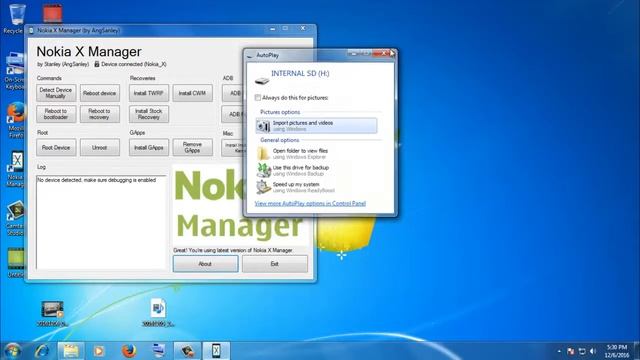Choose Speed up my system option
This screenshot has height=360, width=640.
point(300,187)
